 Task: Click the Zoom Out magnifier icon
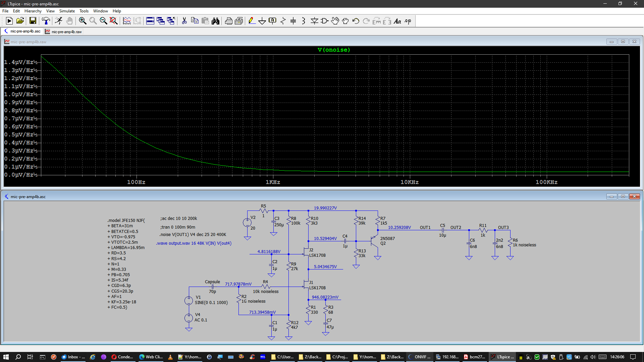(103, 21)
